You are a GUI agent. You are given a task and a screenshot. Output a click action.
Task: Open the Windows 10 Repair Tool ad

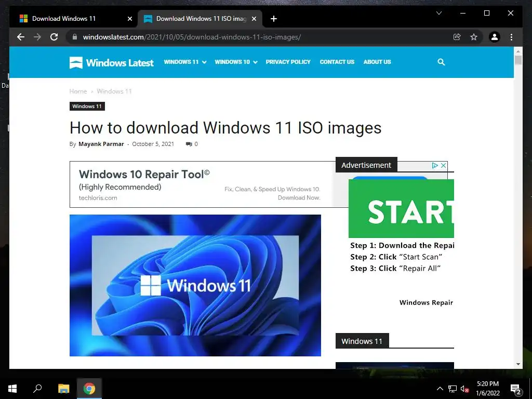coord(202,184)
